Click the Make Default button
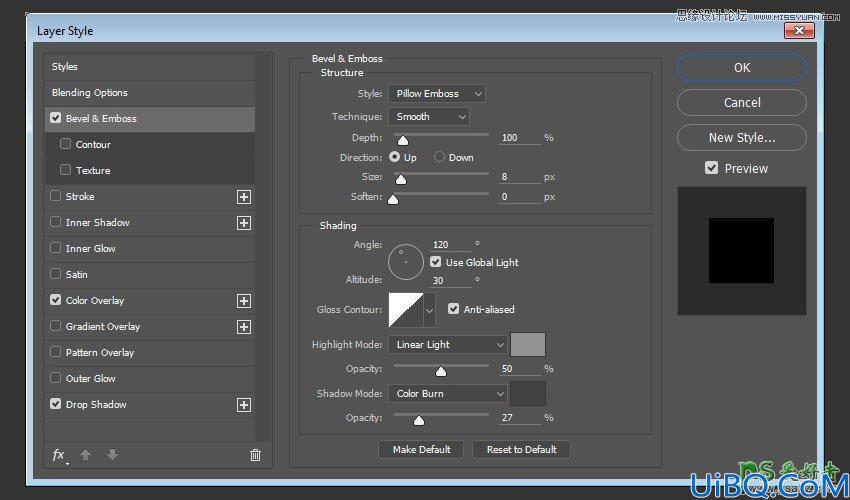850x500 pixels. coord(421,450)
